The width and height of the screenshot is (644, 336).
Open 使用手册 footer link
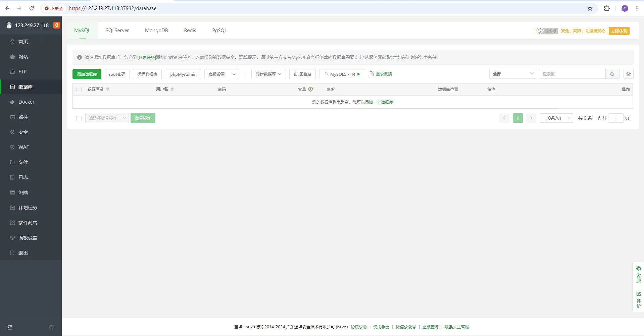(x=381, y=327)
